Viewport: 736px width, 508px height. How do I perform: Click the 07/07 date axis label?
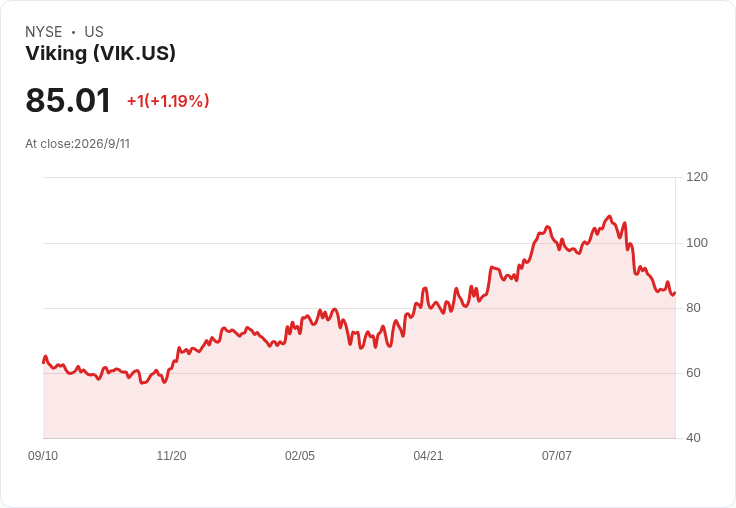(x=557, y=455)
